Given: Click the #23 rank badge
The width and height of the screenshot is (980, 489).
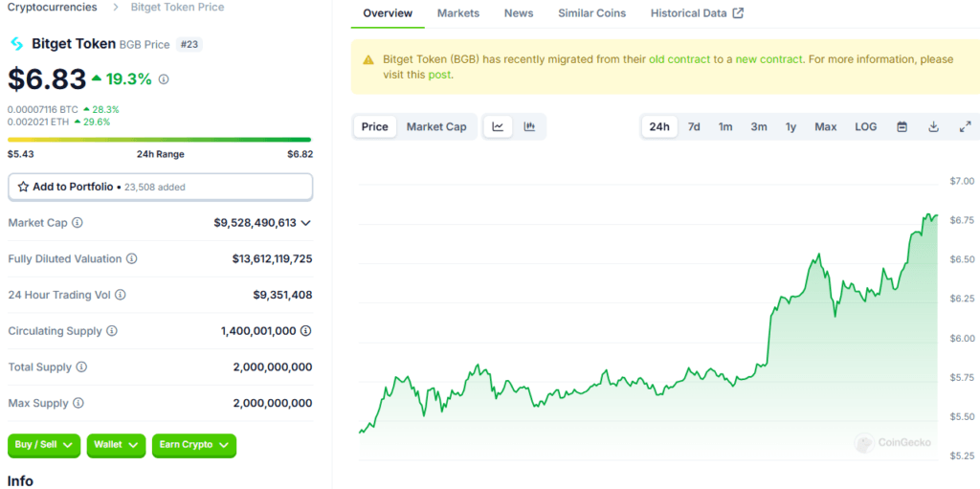Looking at the screenshot, I should click(189, 44).
